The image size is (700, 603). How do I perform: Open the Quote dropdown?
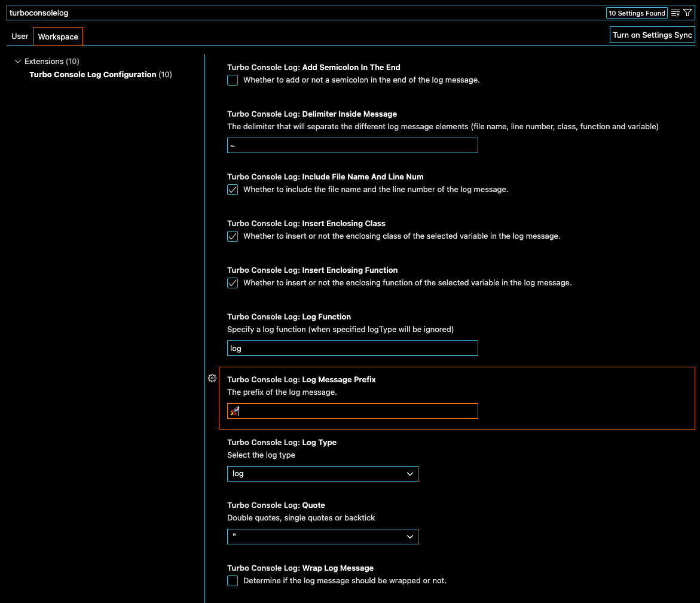(x=323, y=537)
